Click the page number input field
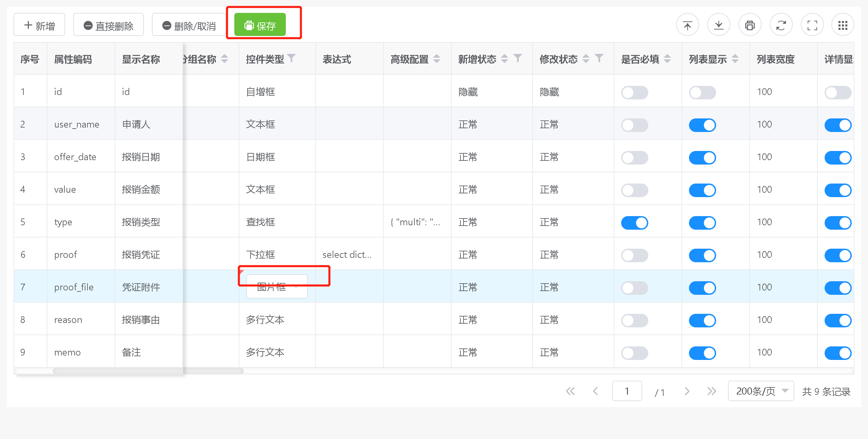This screenshot has width=868, height=439. coord(627,391)
